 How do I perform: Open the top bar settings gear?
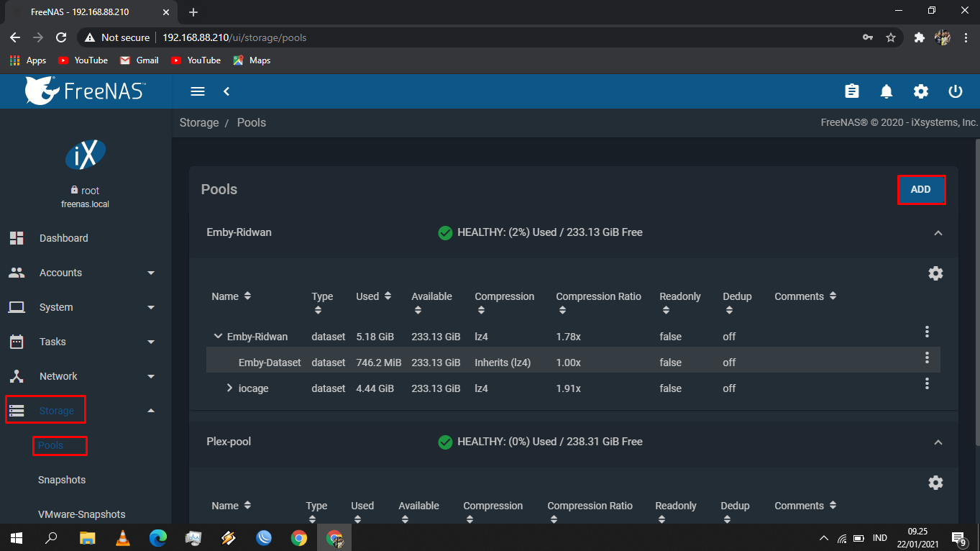point(921,91)
